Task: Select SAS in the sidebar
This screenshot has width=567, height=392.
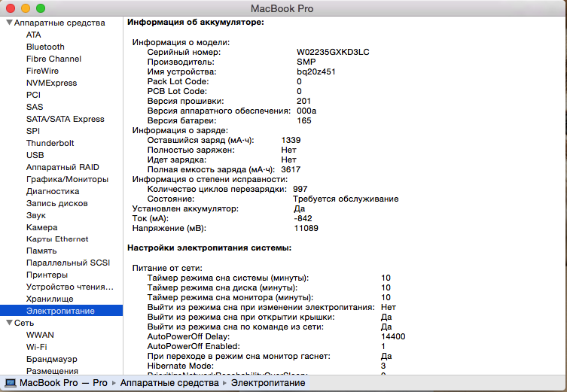Action: (35, 107)
